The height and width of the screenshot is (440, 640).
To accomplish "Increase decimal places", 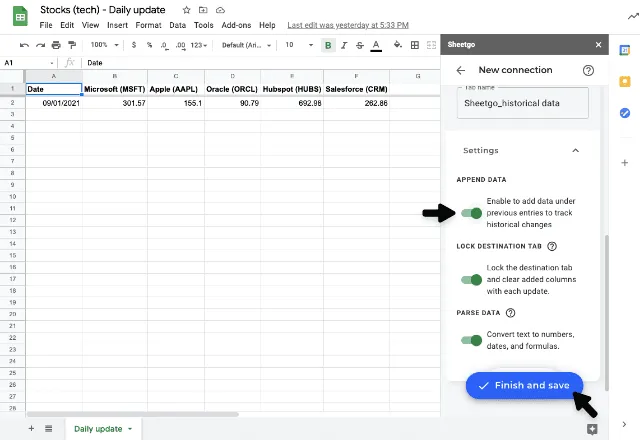I will [x=180, y=45].
